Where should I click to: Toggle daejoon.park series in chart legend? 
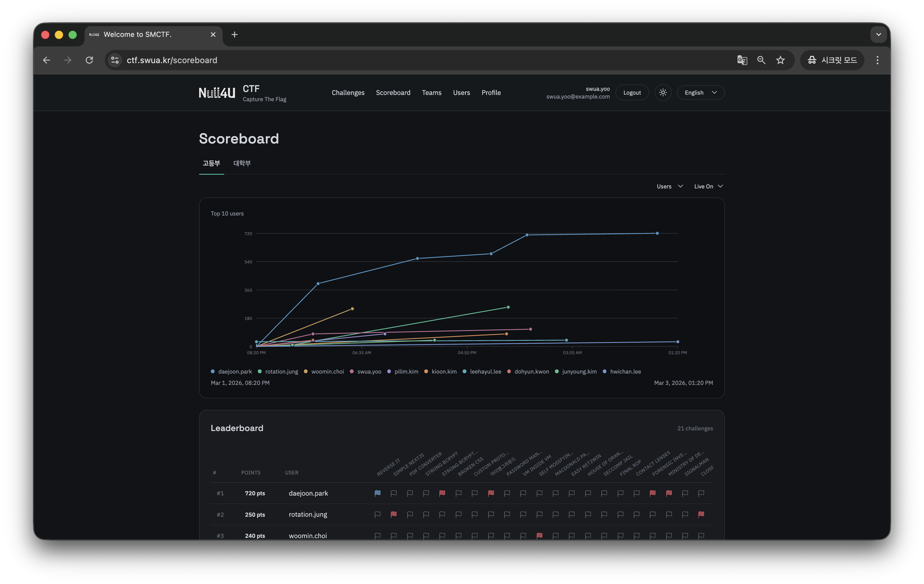[231, 371]
